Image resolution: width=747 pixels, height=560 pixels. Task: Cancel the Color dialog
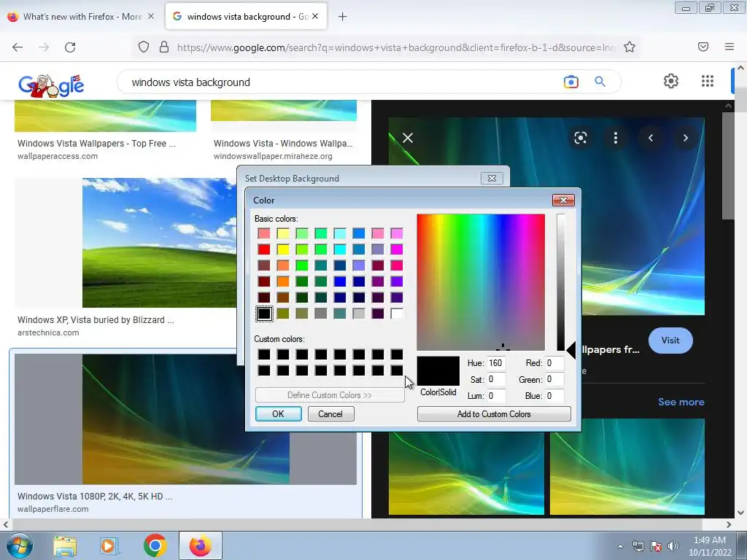(330, 414)
